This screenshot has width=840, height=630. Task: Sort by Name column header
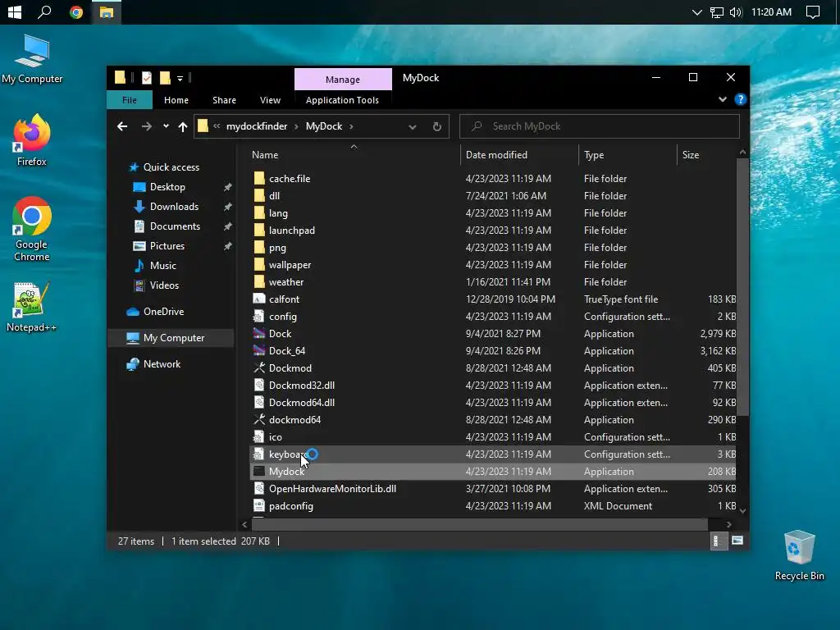click(354, 155)
